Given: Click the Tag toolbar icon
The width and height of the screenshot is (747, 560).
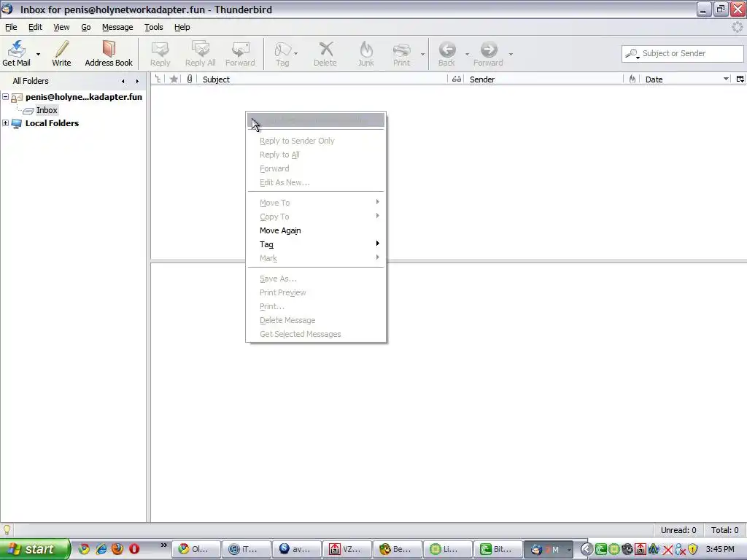Looking at the screenshot, I should (x=282, y=52).
